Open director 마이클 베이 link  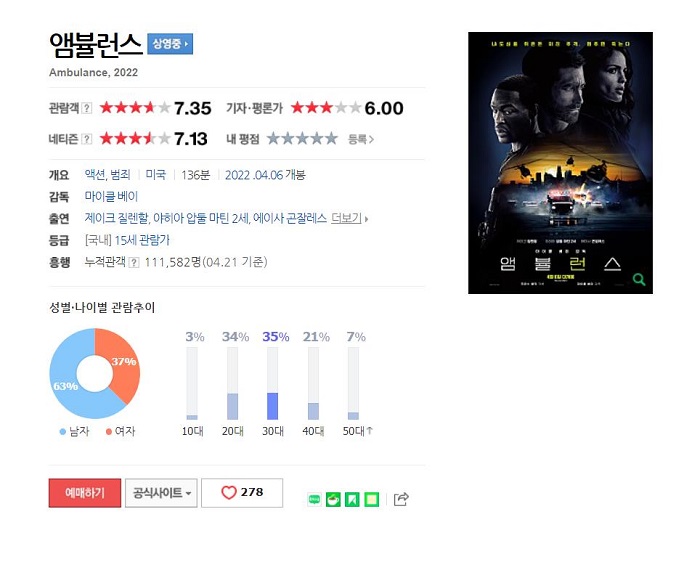pyautogui.click(x=111, y=196)
